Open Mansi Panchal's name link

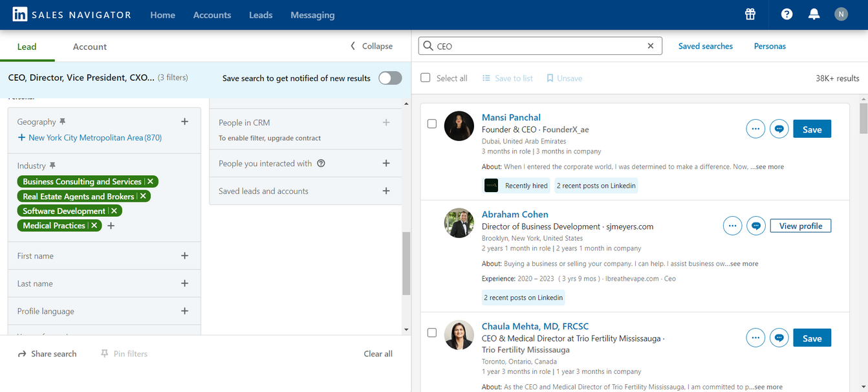coord(511,117)
